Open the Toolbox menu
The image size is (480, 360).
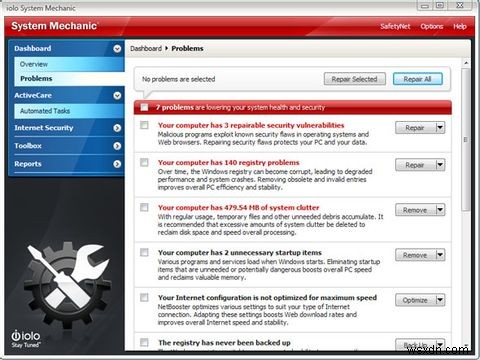pyautogui.click(x=28, y=146)
